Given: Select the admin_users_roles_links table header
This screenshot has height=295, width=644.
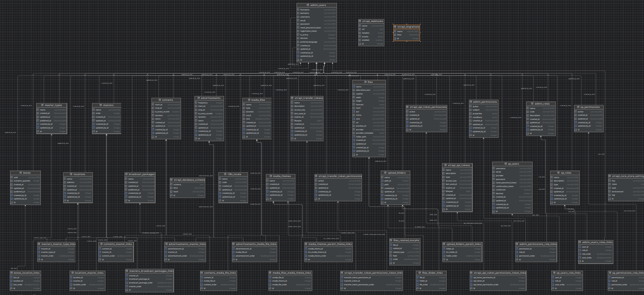Looking at the screenshot, I should tap(597, 242).
